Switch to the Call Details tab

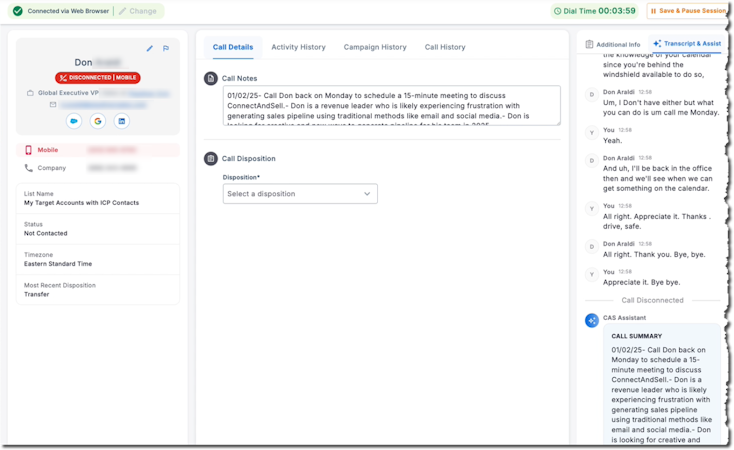pos(233,47)
